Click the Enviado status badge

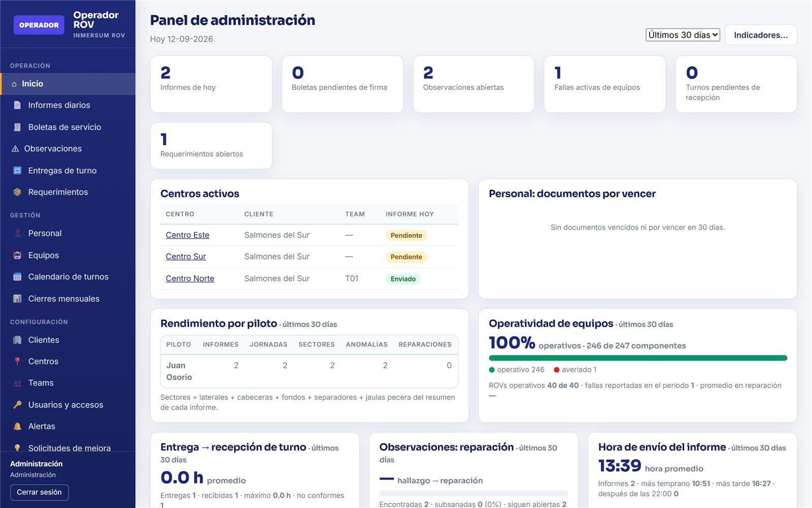[x=403, y=279]
